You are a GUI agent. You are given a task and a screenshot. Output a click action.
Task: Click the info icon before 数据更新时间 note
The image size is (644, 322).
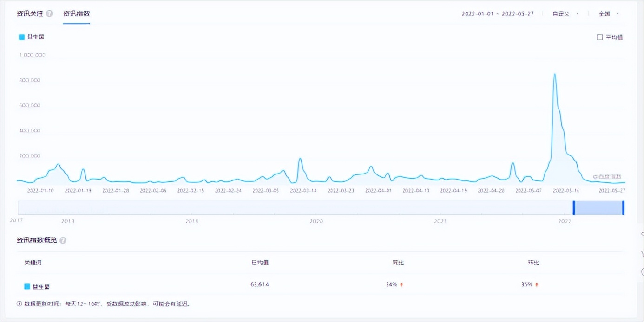[19, 304]
